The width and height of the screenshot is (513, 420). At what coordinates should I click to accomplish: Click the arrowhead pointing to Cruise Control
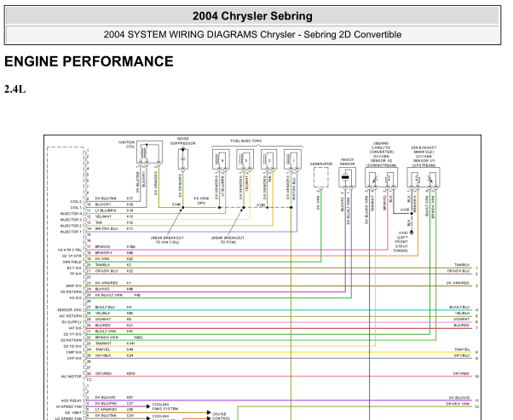(209, 413)
